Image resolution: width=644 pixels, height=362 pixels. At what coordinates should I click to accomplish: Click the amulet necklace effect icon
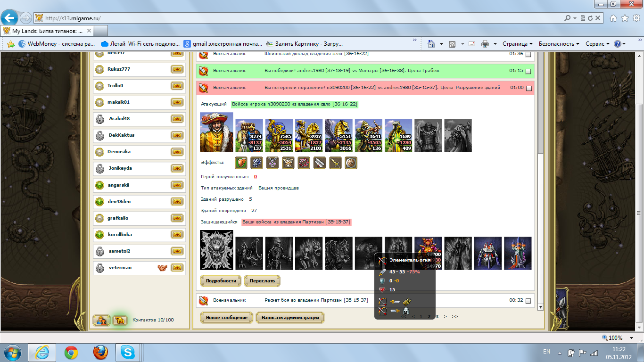[x=272, y=163]
